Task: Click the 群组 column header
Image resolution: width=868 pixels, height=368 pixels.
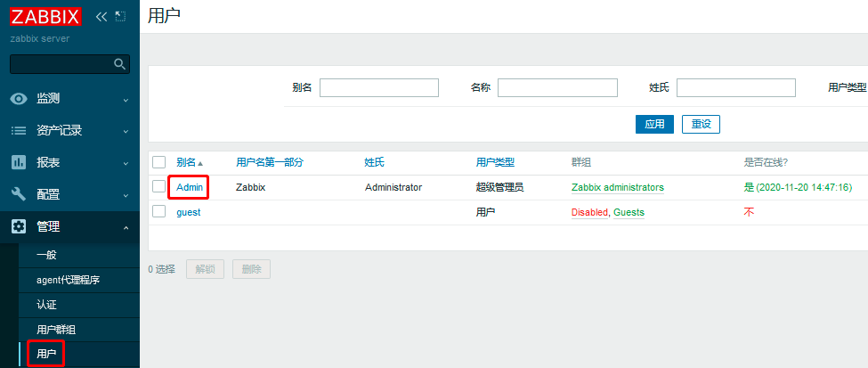Action: coord(580,162)
